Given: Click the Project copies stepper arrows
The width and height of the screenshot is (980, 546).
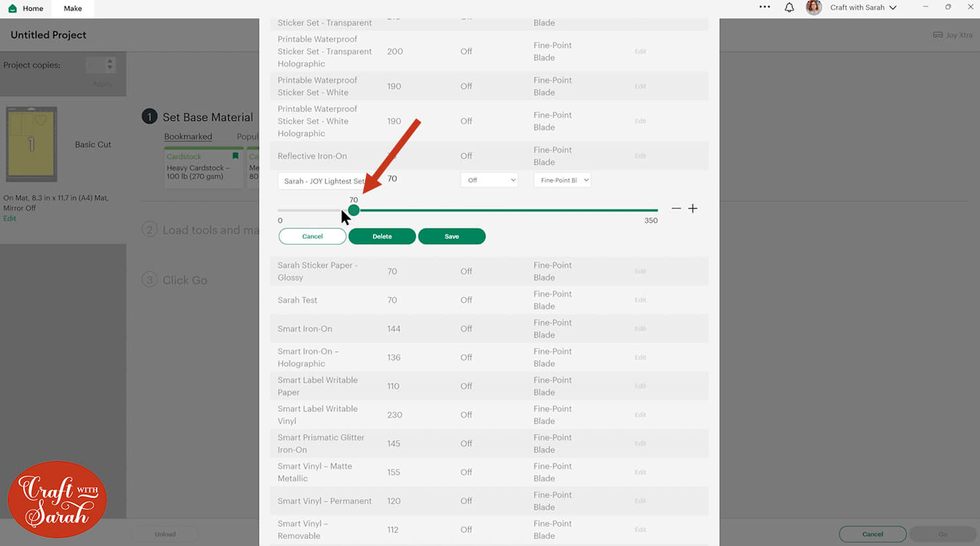Looking at the screenshot, I should click(110, 64).
